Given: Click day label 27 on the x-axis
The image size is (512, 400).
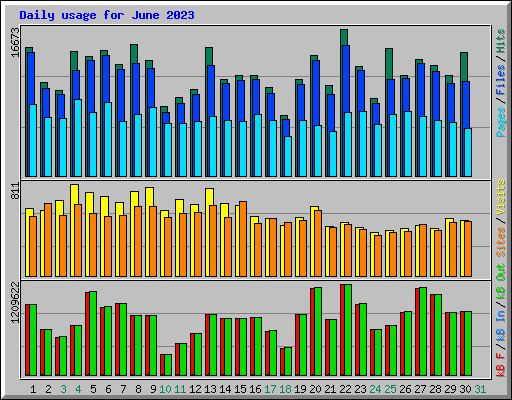Looking at the screenshot, I should coord(420,389).
